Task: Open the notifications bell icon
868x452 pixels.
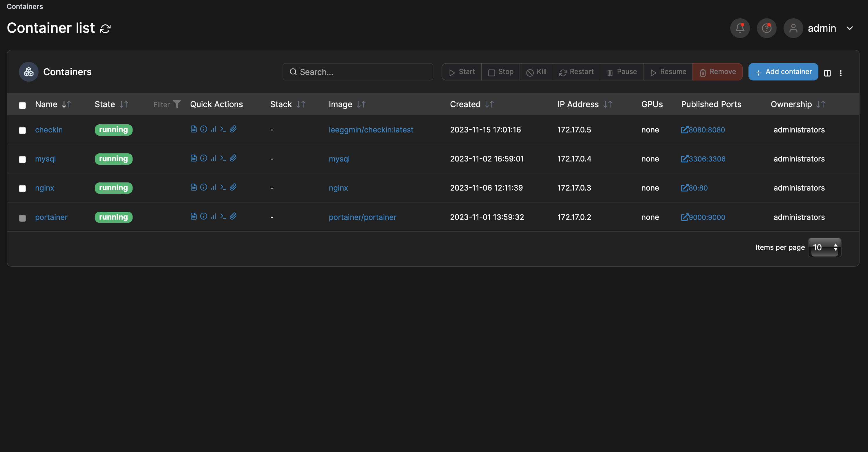Action: 739,28
